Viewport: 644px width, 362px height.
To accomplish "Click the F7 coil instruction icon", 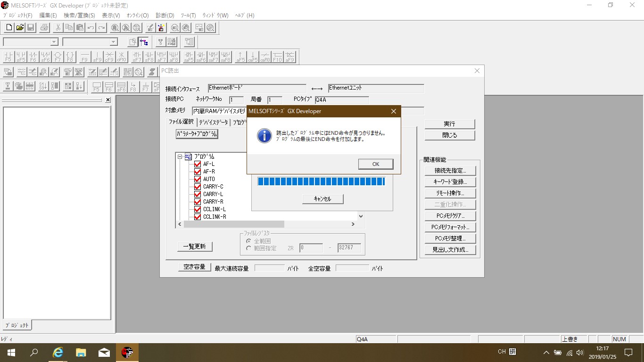I will pos(58,57).
